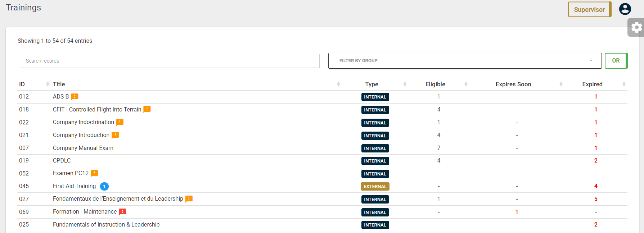Click 'Showing 1 to 54 of 54 entries' text
The image size is (644, 233).
55,41
